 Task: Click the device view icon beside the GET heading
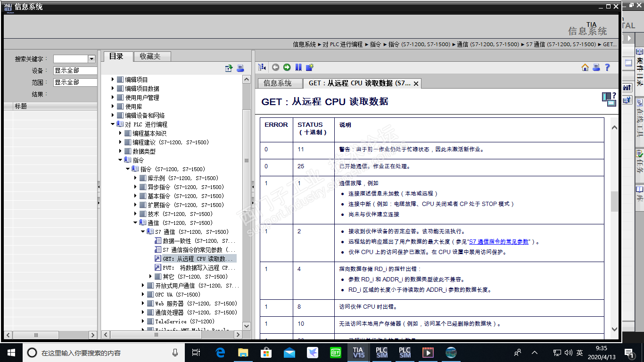coord(609,99)
